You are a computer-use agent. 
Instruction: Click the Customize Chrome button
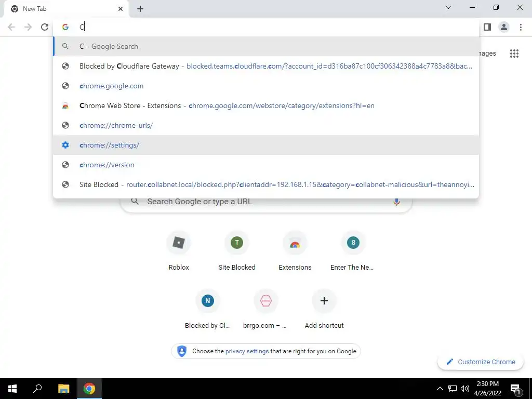(x=481, y=362)
